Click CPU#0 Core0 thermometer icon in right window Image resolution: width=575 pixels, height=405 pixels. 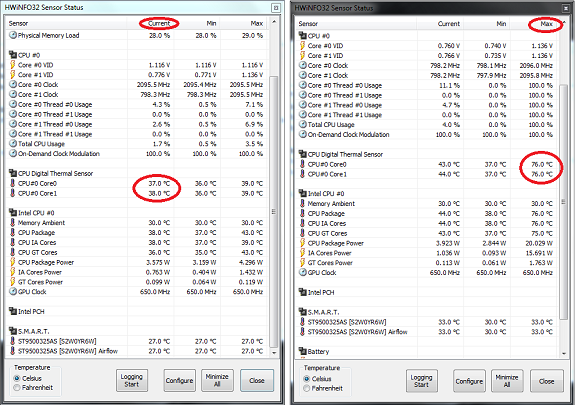(303, 164)
